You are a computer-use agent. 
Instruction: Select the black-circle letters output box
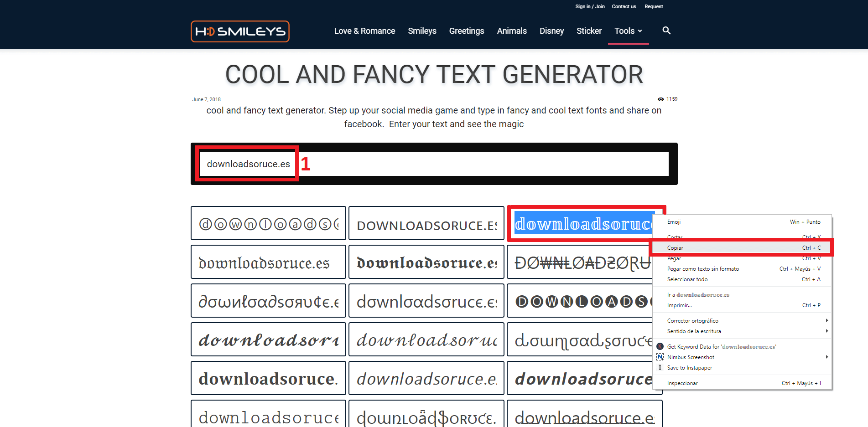(580, 301)
